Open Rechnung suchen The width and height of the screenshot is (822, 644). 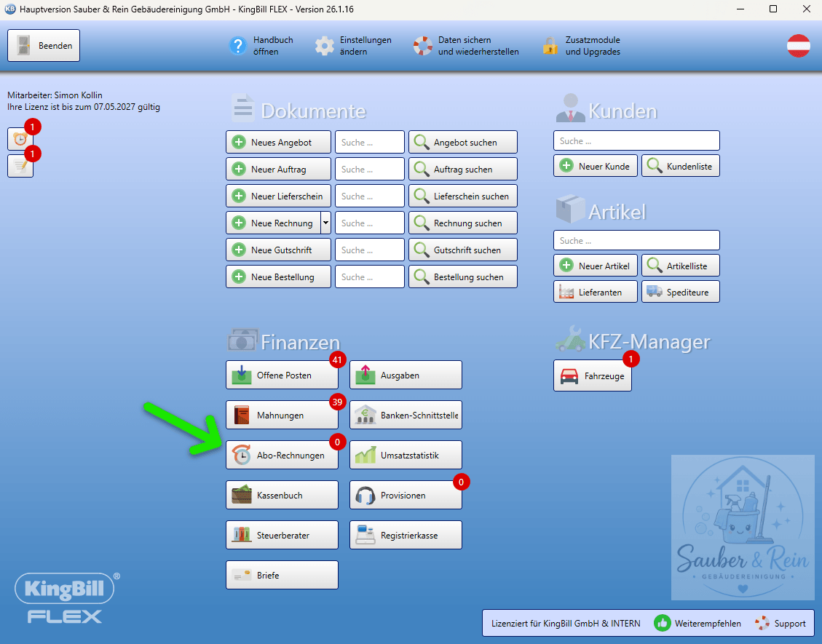click(x=463, y=223)
